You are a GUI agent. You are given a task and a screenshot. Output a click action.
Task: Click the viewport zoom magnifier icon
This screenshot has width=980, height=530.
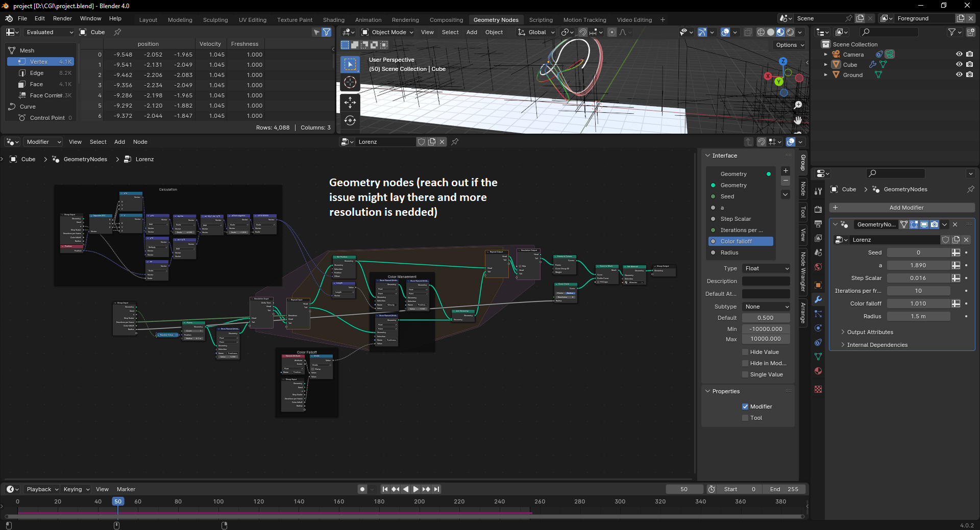[798, 105]
